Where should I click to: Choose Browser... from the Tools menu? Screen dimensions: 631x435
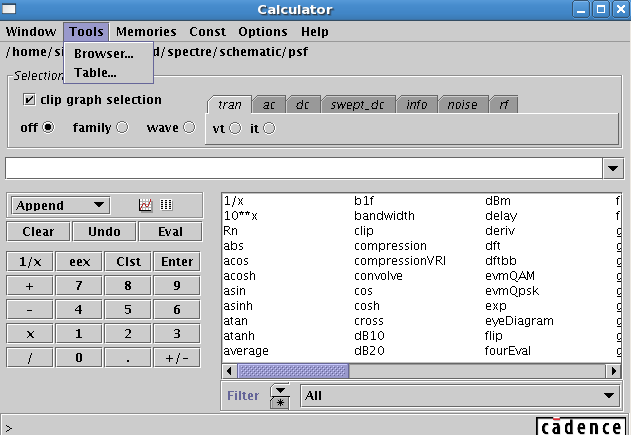coord(104,54)
